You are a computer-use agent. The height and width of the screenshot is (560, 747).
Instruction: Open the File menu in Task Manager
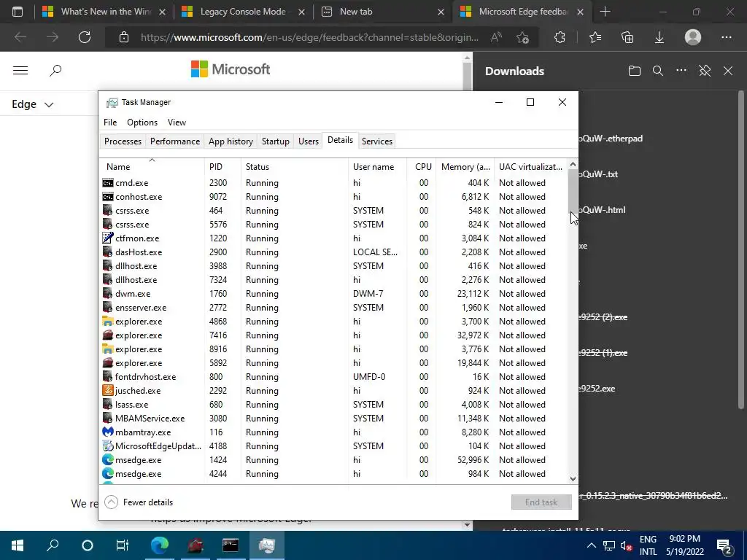click(x=110, y=122)
